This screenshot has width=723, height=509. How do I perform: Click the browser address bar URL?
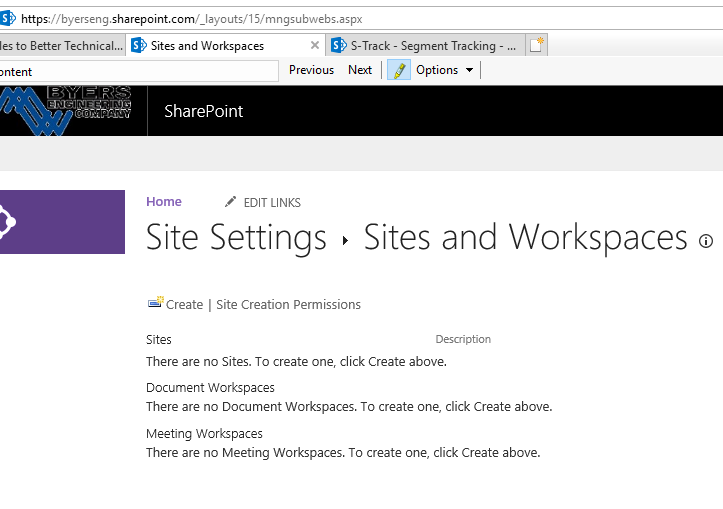tap(191, 17)
